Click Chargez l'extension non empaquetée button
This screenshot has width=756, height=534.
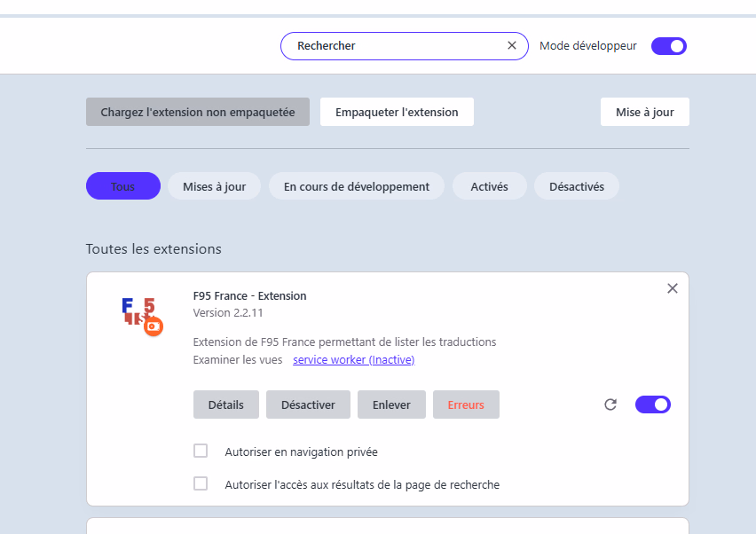click(198, 112)
